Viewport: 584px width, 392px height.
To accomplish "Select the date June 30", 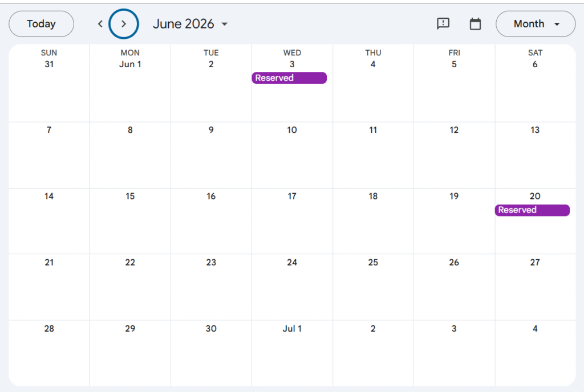I will tap(211, 329).
